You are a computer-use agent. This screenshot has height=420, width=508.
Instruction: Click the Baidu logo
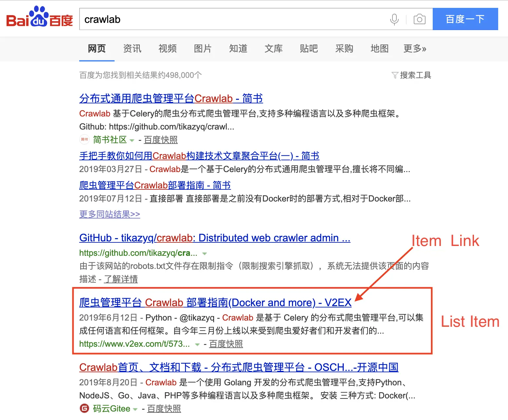click(x=40, y=16)
